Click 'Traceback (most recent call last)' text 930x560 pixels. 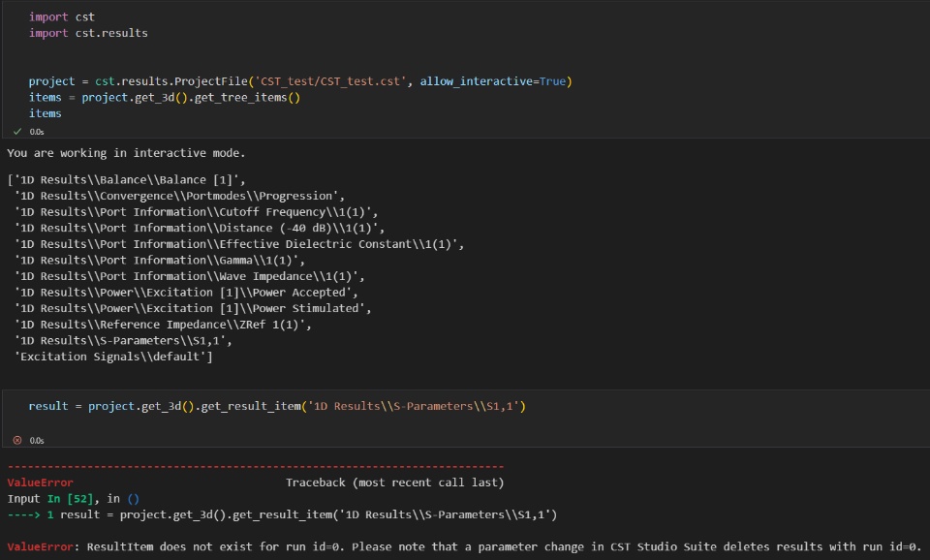[394, 482]
